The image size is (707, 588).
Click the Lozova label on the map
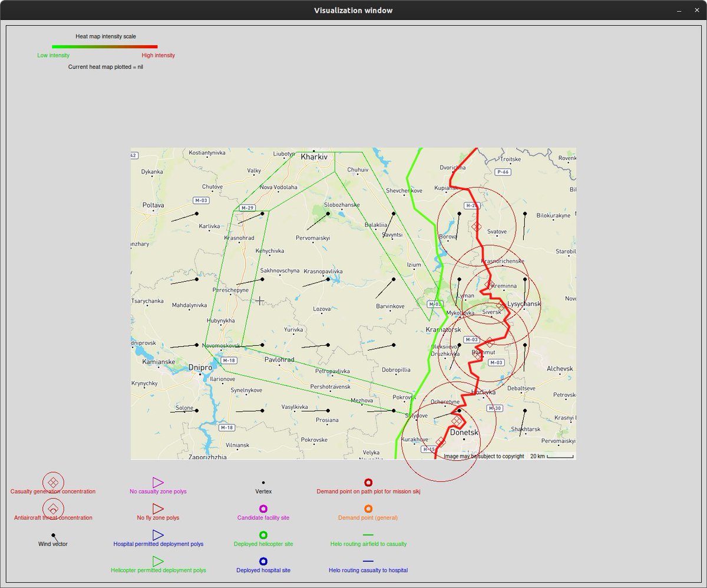click(322, 309)
